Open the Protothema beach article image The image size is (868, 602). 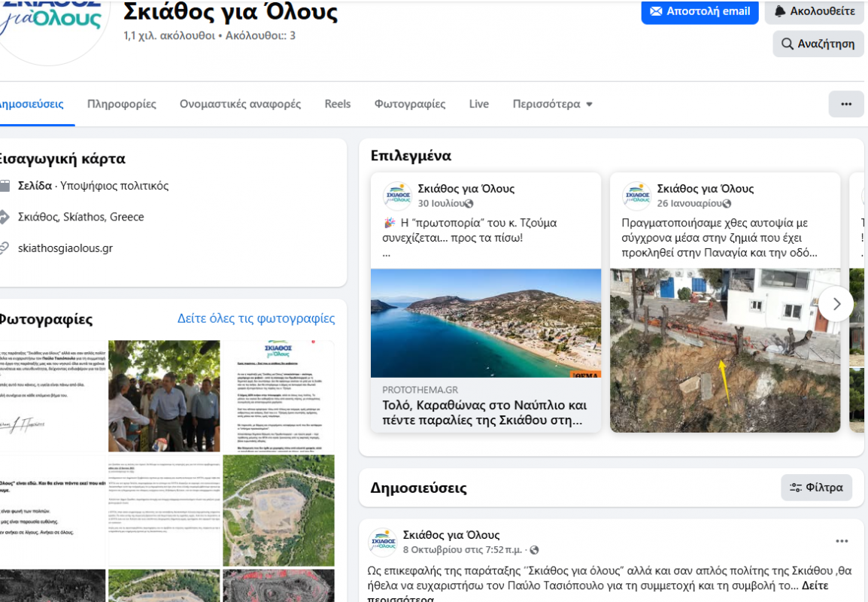point(485,323)
